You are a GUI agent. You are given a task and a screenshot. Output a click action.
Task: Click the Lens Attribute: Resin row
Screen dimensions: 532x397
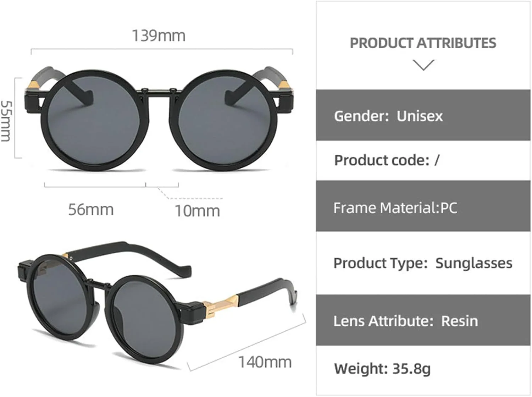pyautogui.click(x=423, y=321)
